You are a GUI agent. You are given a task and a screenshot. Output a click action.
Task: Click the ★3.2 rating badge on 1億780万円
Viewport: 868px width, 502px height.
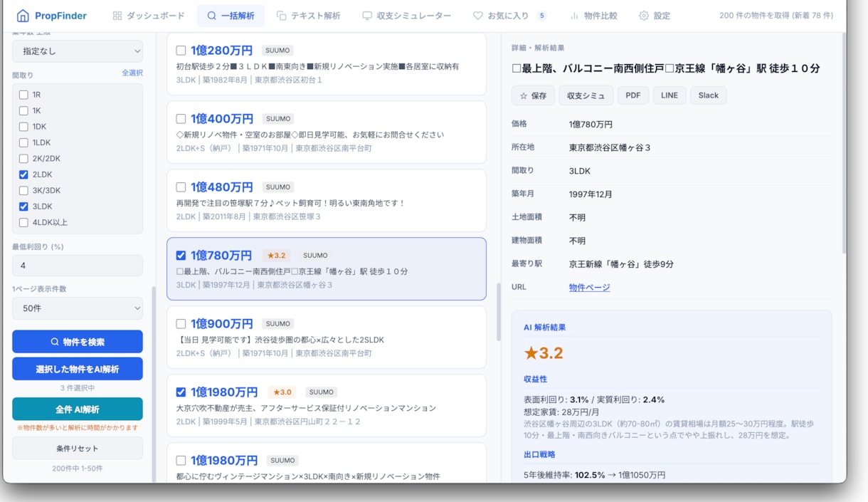(x=276, y=256)
